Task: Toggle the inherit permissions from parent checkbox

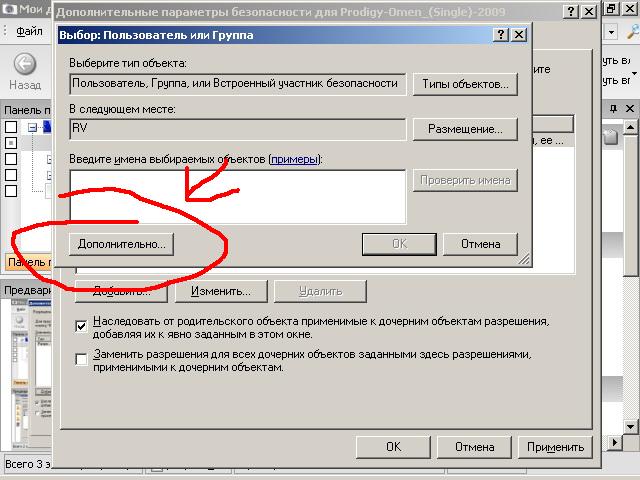Action: point(82,325)
